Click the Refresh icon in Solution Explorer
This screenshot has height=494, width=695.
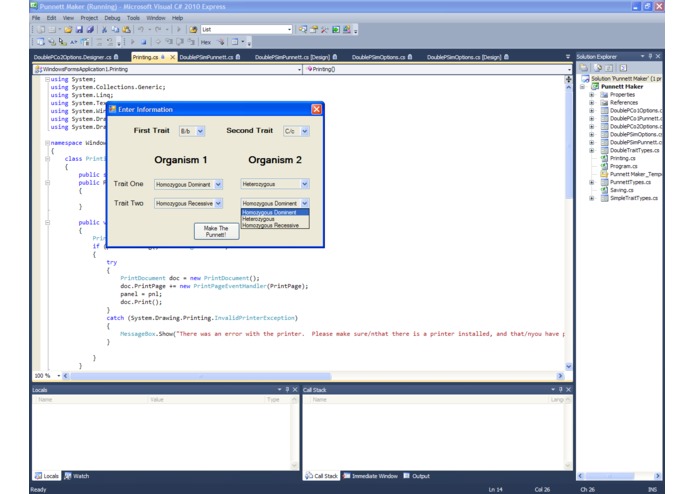pyautogui.click(x=610, y=68)
